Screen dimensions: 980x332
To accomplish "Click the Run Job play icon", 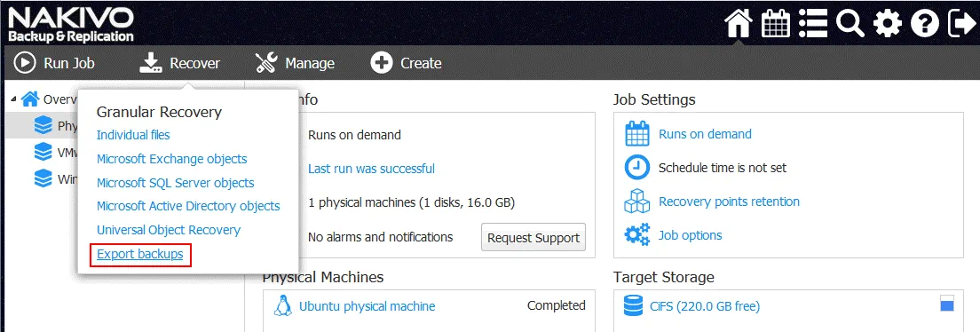I will (24, 62).
